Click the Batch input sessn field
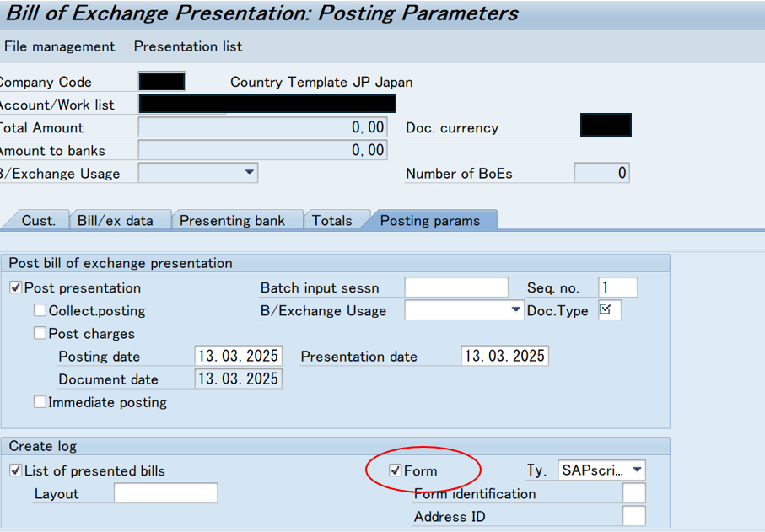765x532 pixels. tap(456, 287)
